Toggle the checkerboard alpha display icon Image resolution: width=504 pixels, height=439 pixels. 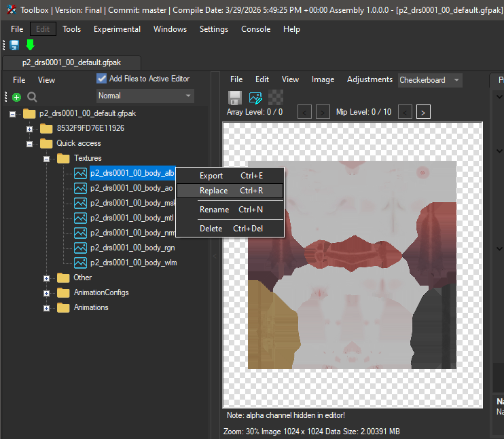pyautogui.click(x=276, y=98)
